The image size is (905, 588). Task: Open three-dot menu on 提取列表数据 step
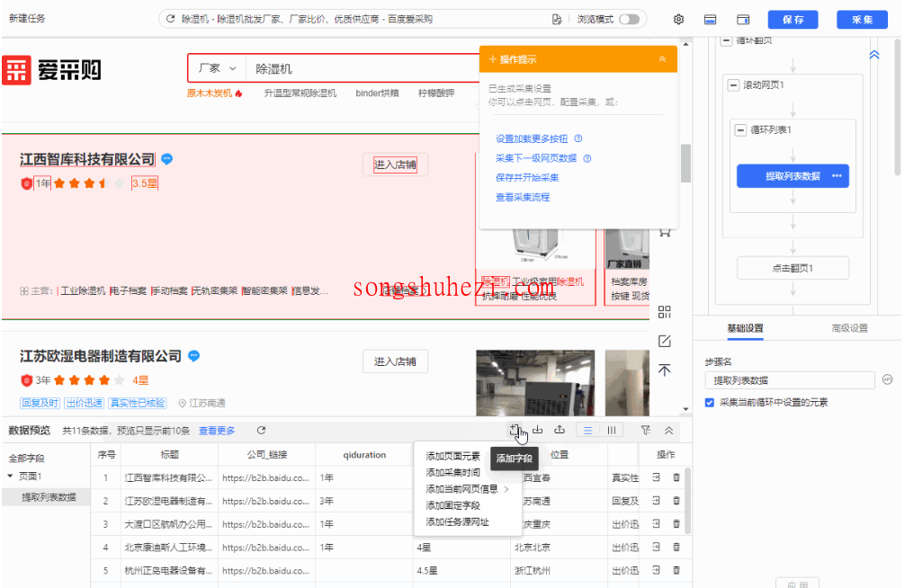(x=837, y=176)
